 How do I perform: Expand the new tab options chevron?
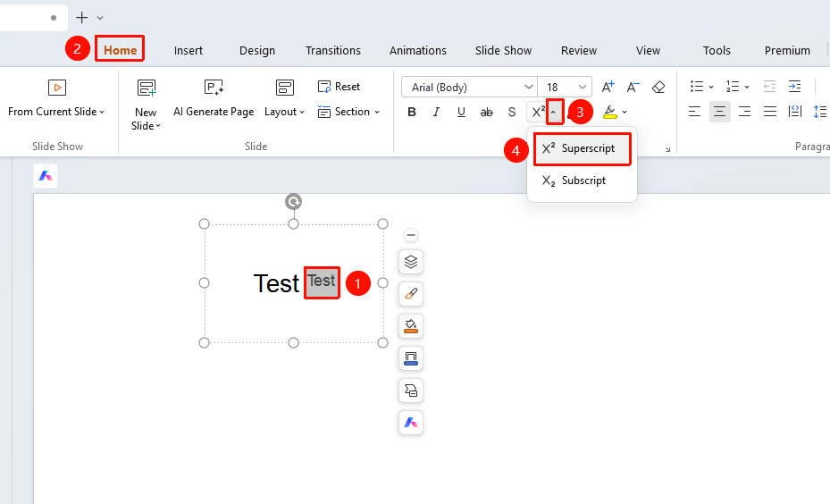(100, 18)
